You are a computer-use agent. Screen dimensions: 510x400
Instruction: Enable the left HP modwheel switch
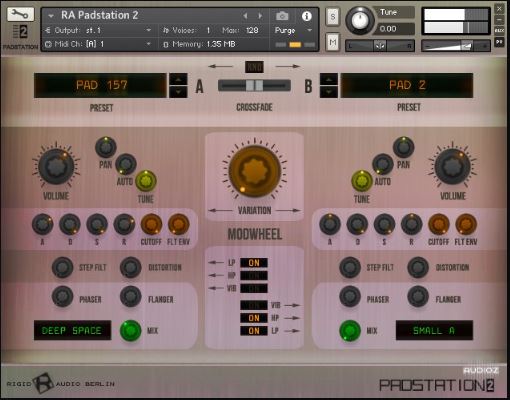coord(254,276)
